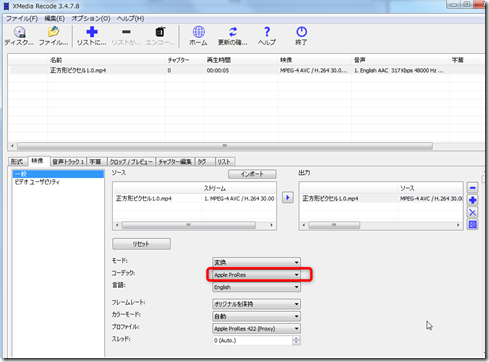Expand the カラーモード dropdown
This screenshot has width=489, height=362.
pos(256,316)
